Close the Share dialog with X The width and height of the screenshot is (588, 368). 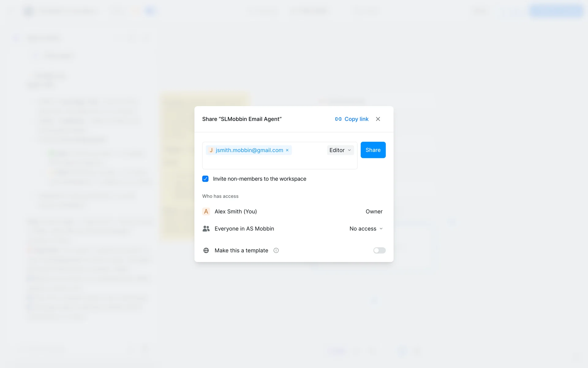378,119
